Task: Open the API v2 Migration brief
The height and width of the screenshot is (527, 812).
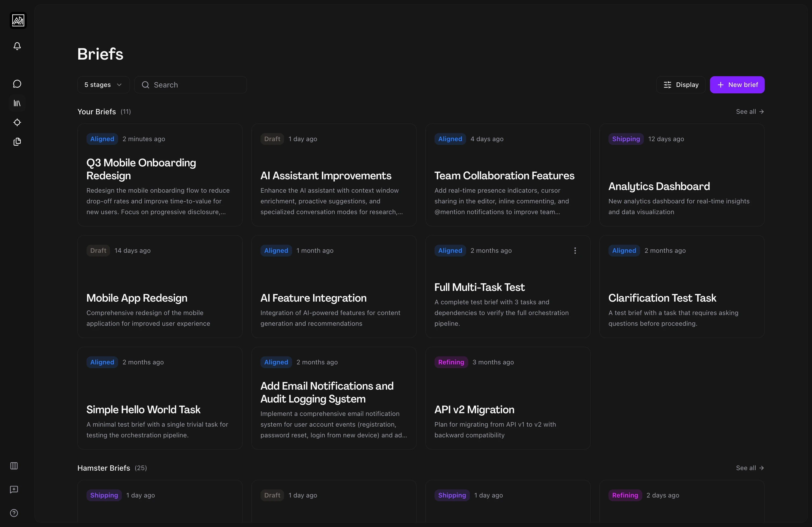Action: pos(474,409)
